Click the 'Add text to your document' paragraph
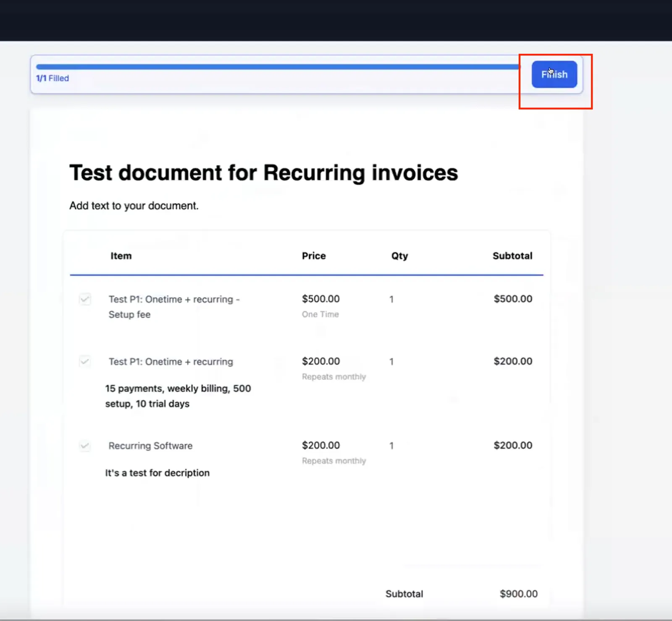The height and width of the screenshot is (621, 672). point(134,206)
